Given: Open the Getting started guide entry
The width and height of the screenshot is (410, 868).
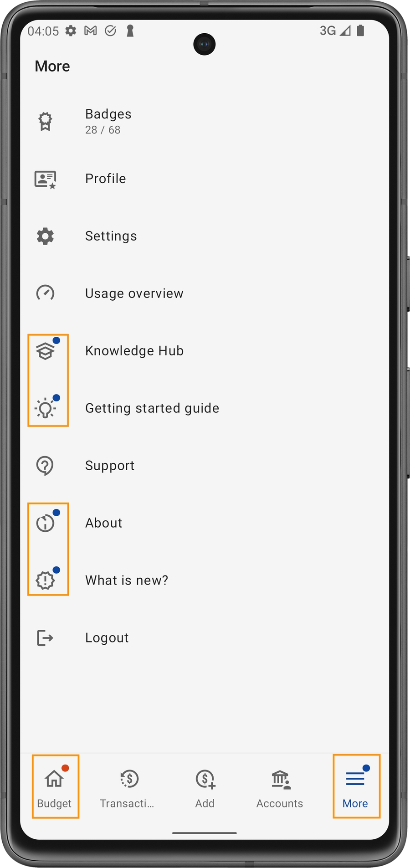Looking at the screenshot, I should coord(152,408).
